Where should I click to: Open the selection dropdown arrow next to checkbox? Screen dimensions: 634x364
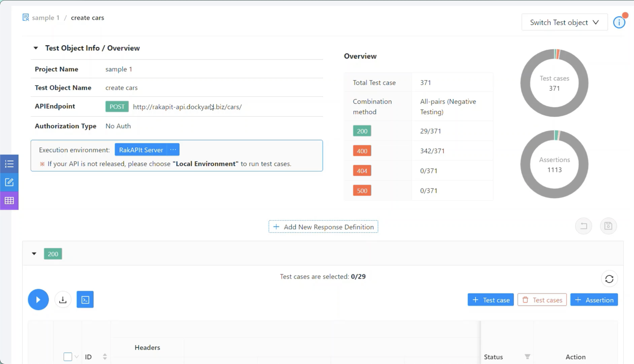pos(77,357)
